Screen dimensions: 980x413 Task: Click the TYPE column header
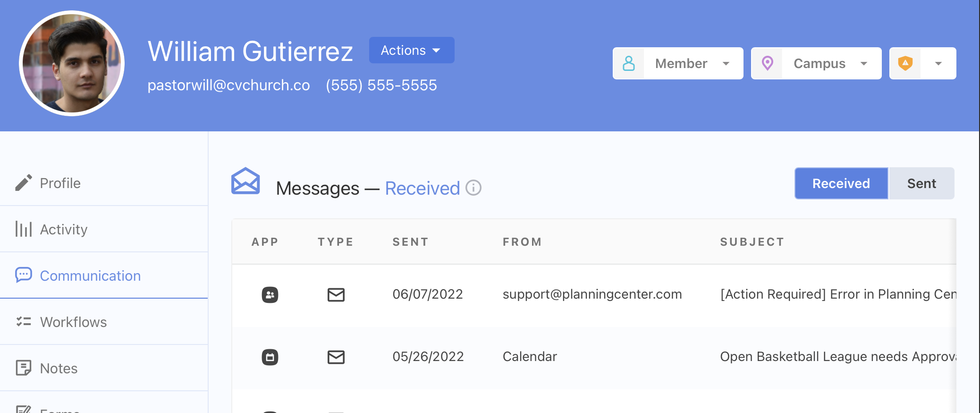(336, 242)
